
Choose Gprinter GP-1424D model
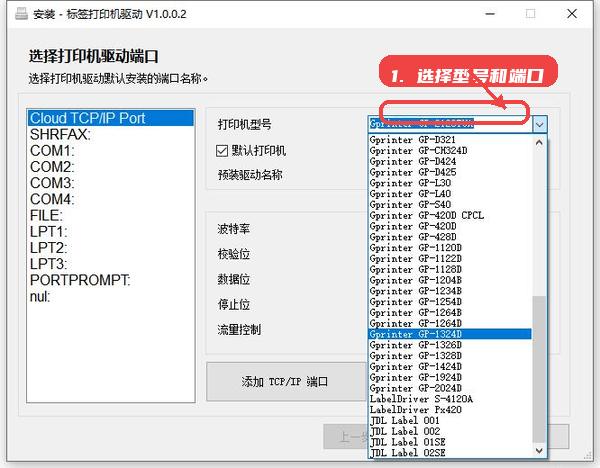point(450,367)
